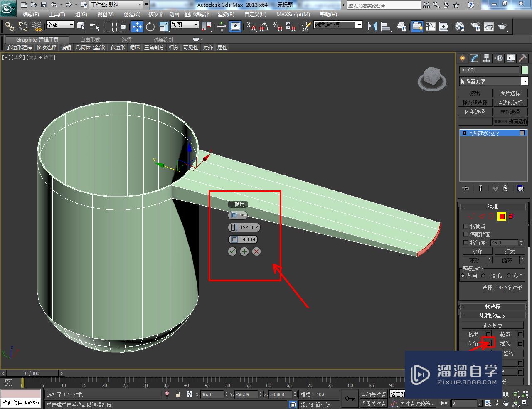Click the Select and Manipulate icon
Screen dimensions: 532x409
click(222, 26)
